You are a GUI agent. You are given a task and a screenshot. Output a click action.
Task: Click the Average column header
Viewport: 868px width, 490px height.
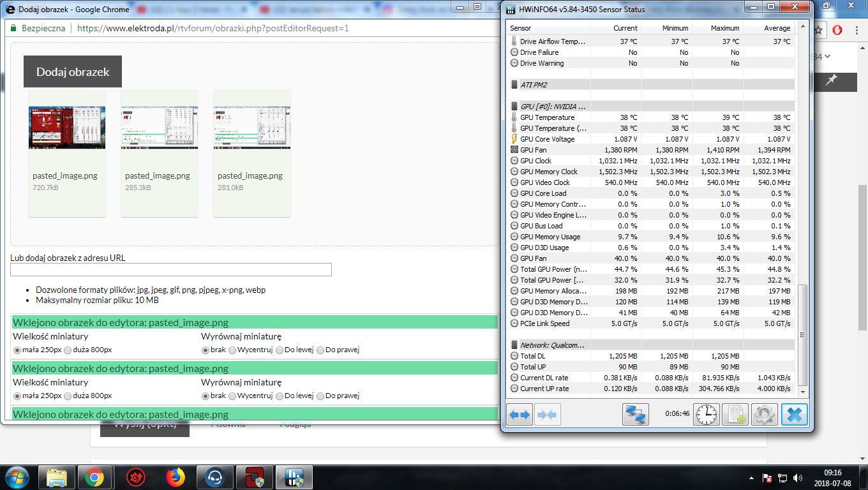pyautogui.click(x=769, y=28)
